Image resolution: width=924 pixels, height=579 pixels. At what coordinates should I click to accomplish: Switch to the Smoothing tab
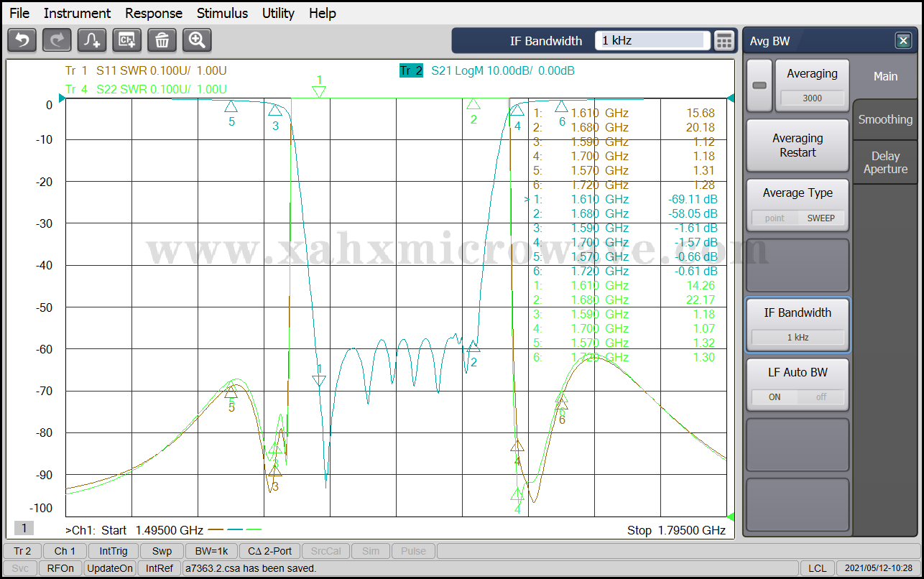pos(885,119)
